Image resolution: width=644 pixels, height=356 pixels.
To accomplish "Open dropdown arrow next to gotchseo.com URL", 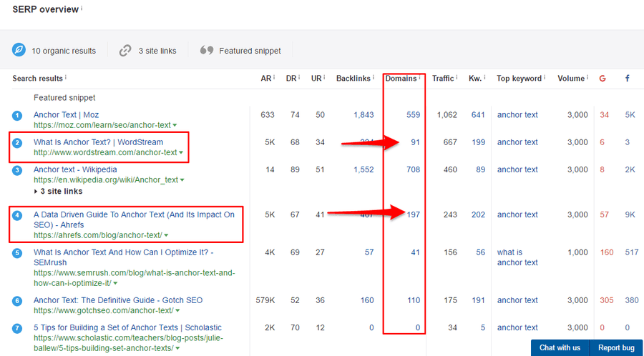I will (177, 311).
